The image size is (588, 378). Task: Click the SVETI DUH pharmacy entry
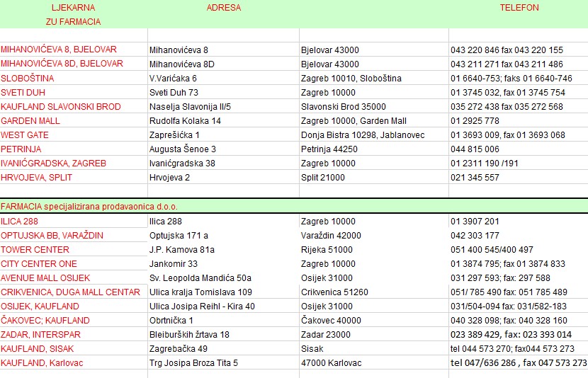pyautogui.click(x=23, y=93)
